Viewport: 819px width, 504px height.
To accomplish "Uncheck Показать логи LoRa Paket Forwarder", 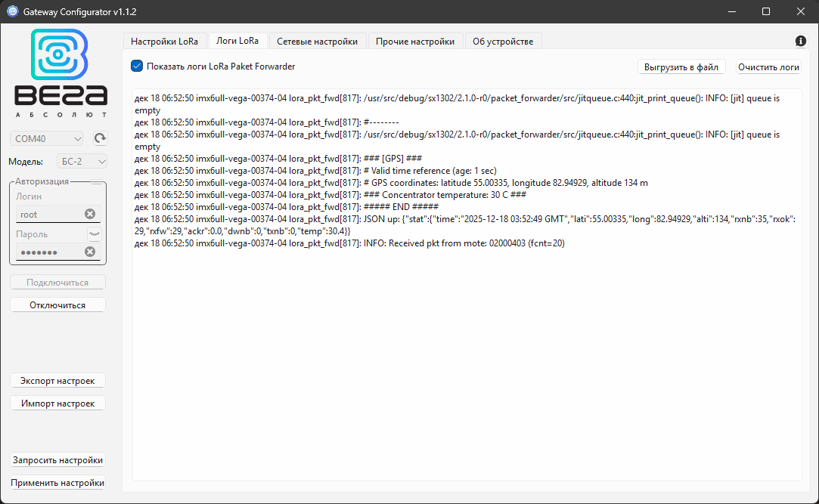I will (x=137, y=66).
